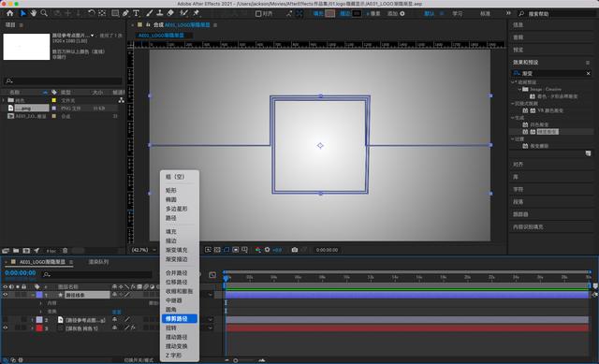Click the Add button with round arrow in toolbar
Screen dimensions: 599x364
point(396,14)
